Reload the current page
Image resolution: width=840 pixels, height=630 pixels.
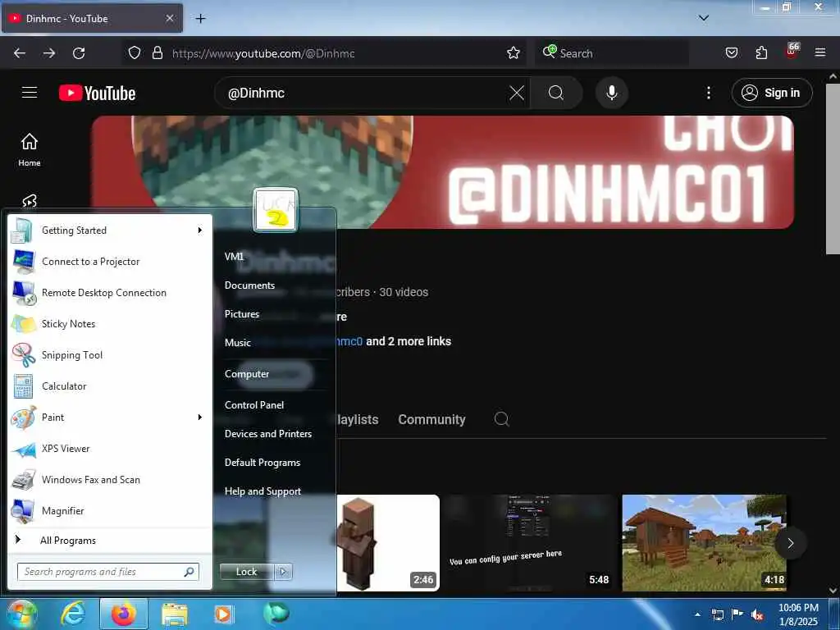tap(79, 53)
